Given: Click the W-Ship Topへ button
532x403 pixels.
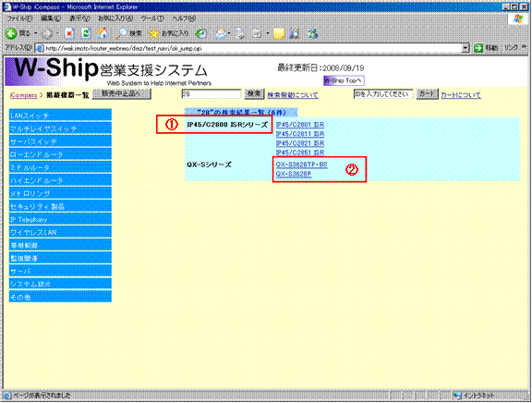Looking at the screenshot, I should [x=344, y=80].
